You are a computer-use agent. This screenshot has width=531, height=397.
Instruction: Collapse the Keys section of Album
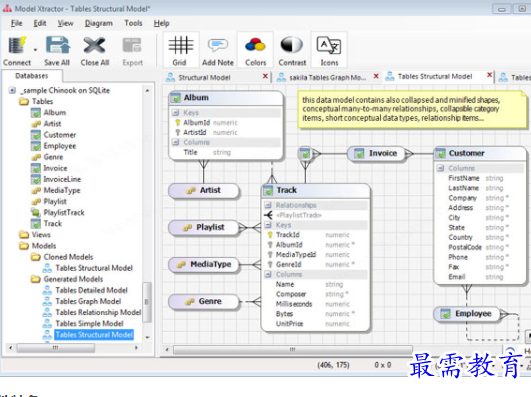pyautogui.click(x=175, y=112)
